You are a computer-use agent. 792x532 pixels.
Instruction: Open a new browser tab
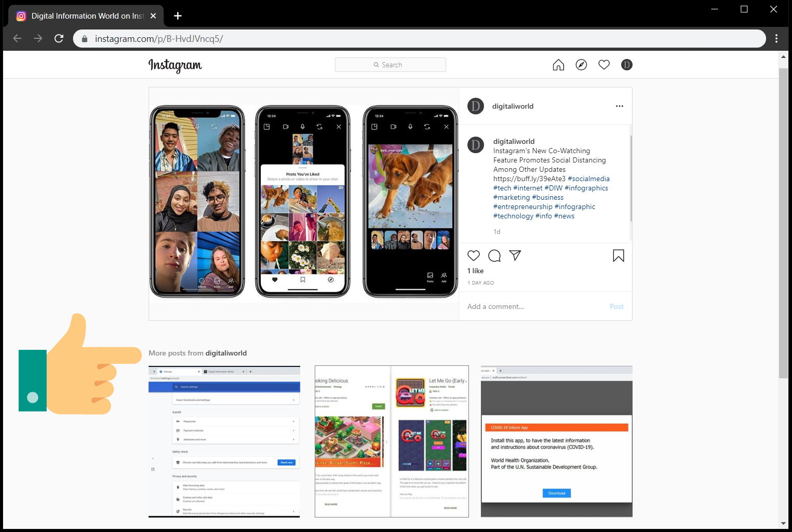pyautogui.click(x=178, y=16)
